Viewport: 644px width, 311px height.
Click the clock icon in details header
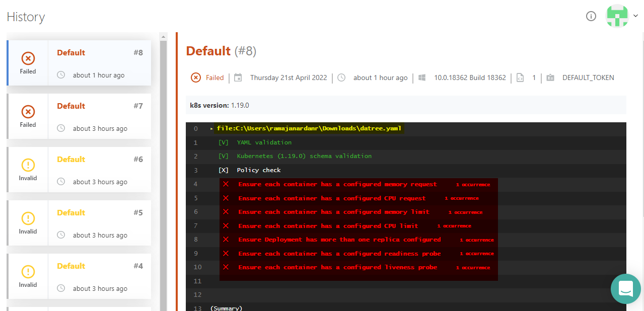341,77
